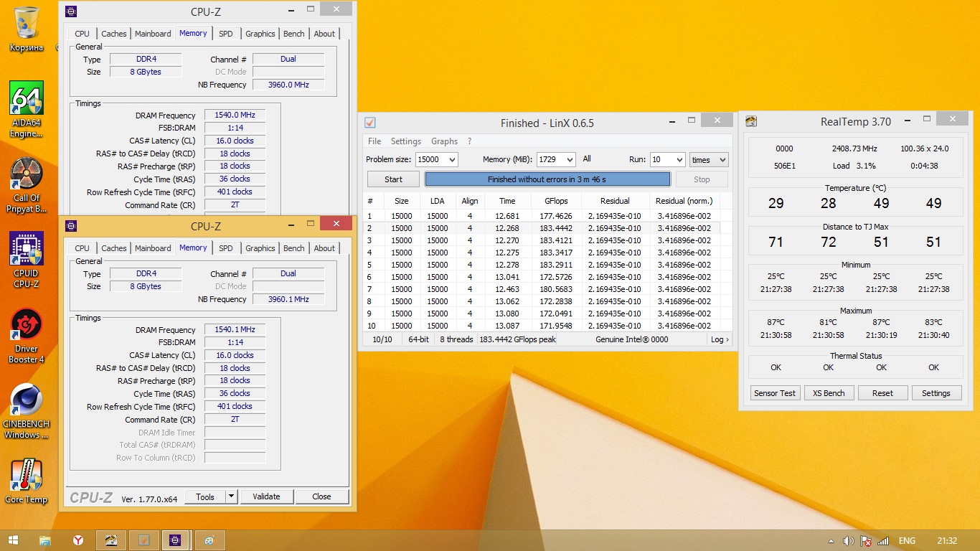Open the Core Temp desktop shortcut
This screenshot has width=980, height=551.
[x=27, y=482]
